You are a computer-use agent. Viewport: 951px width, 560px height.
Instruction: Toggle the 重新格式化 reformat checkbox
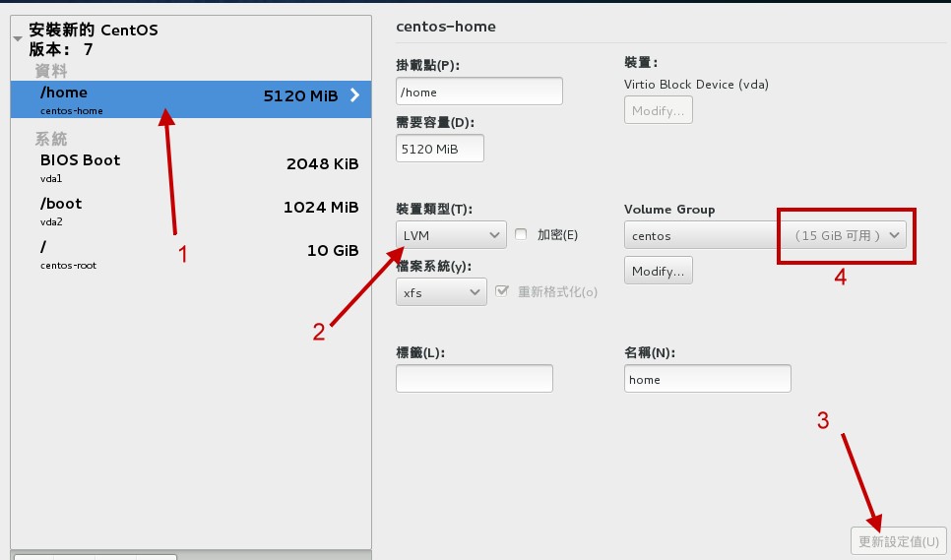[x=503, y=291]
